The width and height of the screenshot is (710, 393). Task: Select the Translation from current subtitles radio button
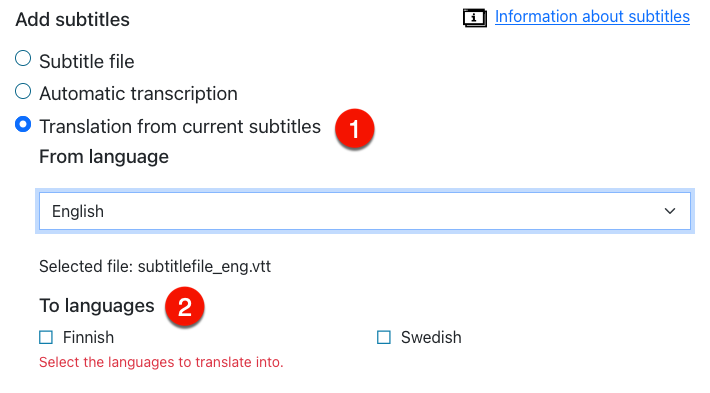tap(23, 124)
